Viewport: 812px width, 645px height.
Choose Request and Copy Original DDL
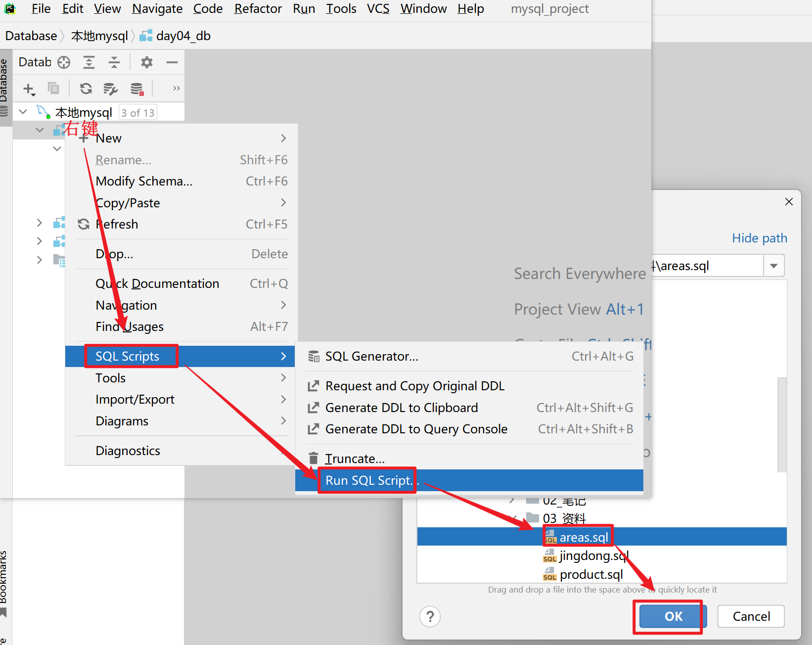point(469,386)
